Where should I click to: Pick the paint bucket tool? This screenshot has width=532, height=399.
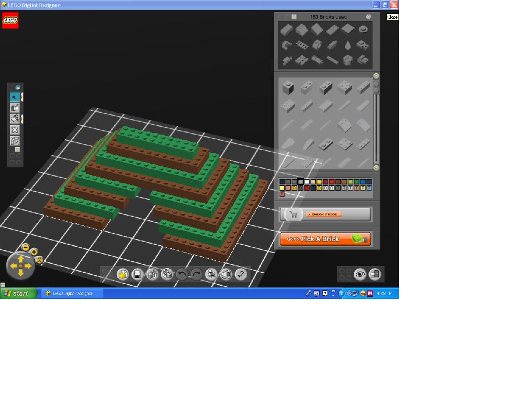pyautogui.click(x=15, y=119)
